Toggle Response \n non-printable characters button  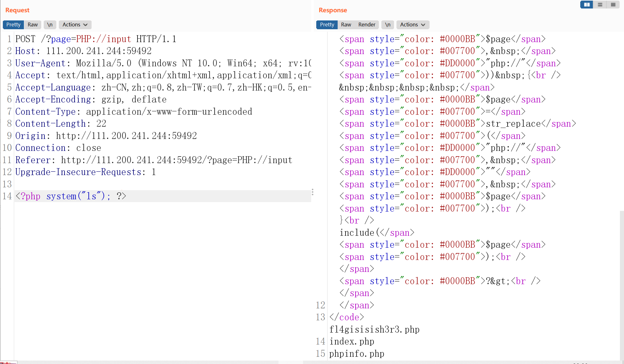(x=388, y=25)
